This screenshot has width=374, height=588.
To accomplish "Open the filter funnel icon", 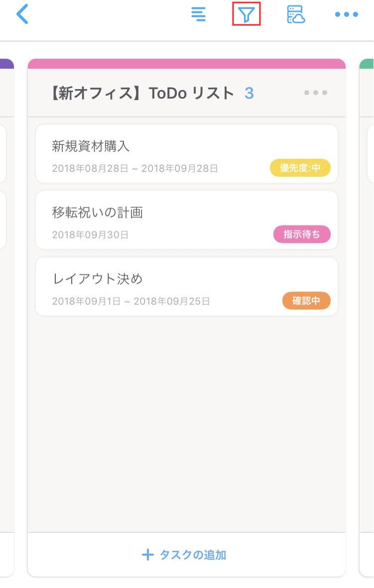I will coord(247,14).
